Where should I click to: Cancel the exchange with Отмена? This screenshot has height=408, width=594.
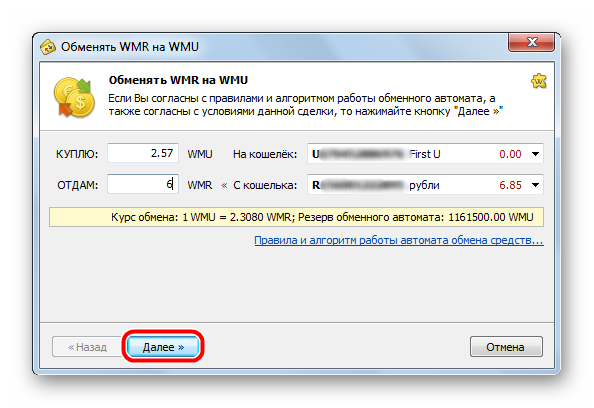(506, 347)
